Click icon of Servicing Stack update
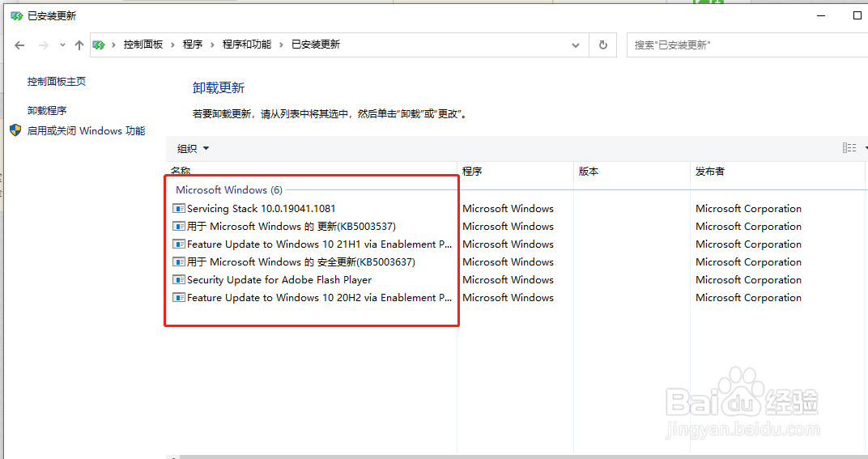868x459 pixels. 179,209
